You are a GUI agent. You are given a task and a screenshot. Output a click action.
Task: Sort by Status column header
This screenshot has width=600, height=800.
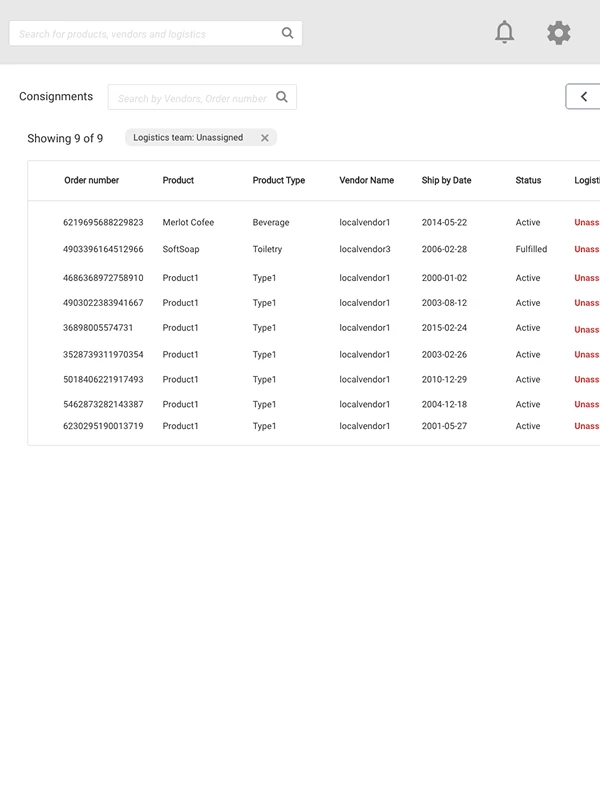click(x=528, y=180)
